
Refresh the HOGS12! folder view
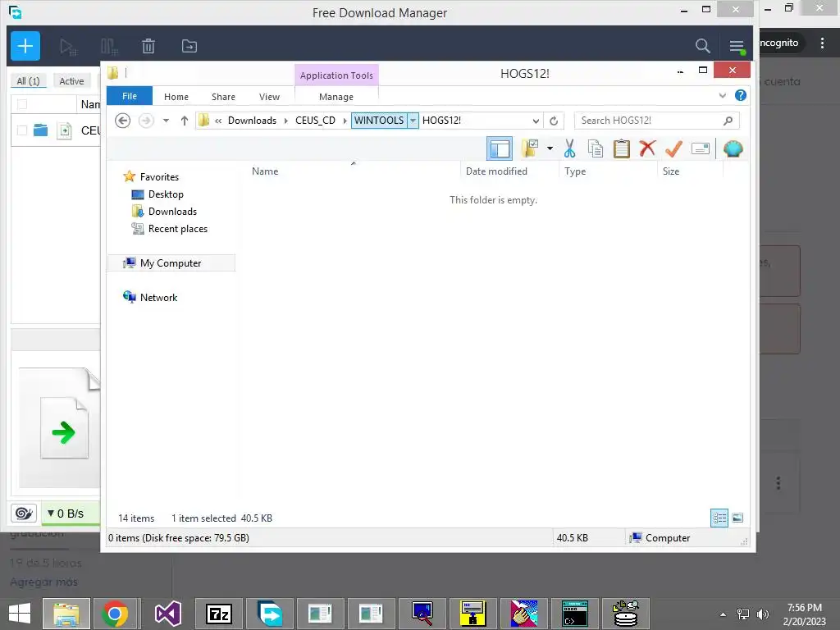pos(554,121)
